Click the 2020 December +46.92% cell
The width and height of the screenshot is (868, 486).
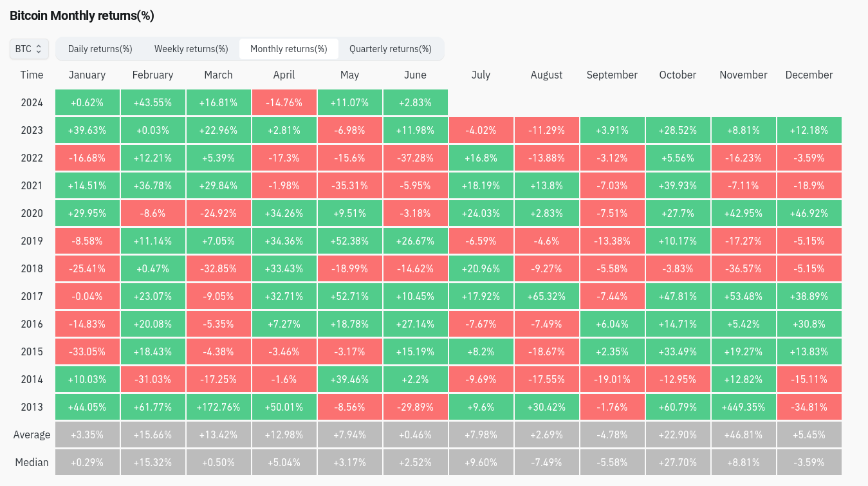[x=809, y=213]
